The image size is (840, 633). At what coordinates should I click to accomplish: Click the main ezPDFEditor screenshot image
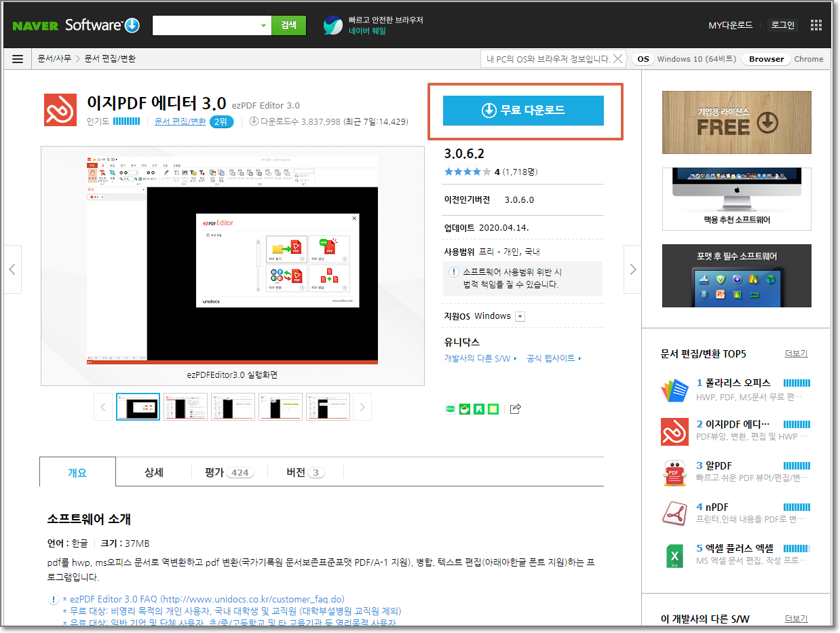tap(233, 259)
